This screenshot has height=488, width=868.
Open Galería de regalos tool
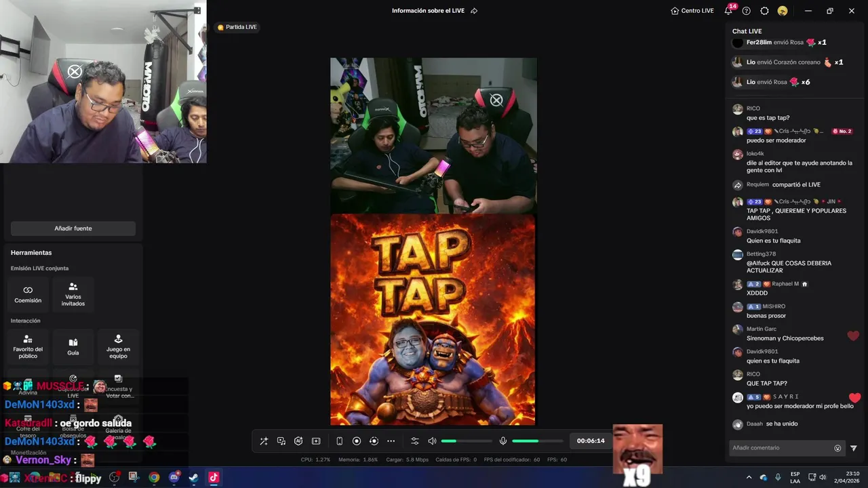[x=118, y=427]
